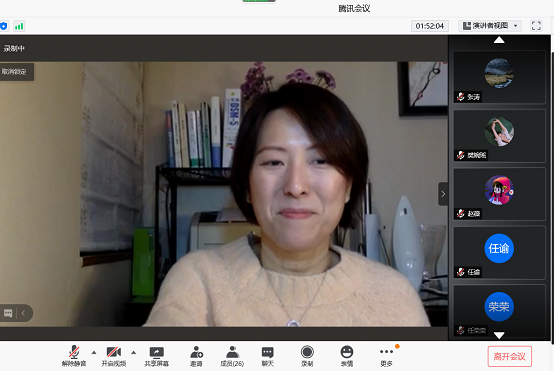Image resolution: width=554 pixels, height=371 pixels.
Task: Expand video options arrow beside 开启视频
Action: (133, 352)
